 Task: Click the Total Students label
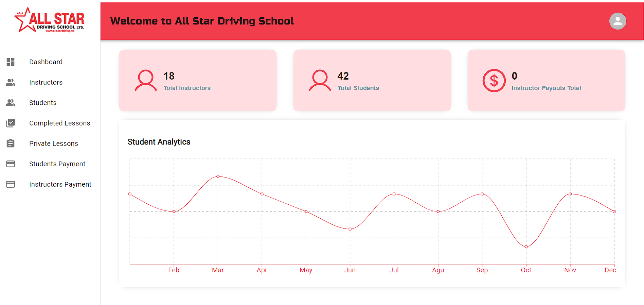(x=358, y=88)
